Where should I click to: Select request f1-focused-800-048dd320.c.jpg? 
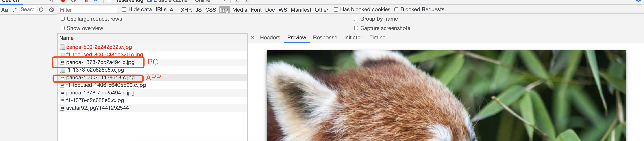tap(152, 55)
